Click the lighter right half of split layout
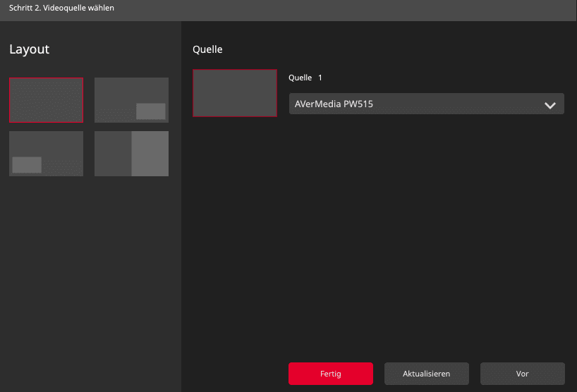577x392 pixels. 150,154
